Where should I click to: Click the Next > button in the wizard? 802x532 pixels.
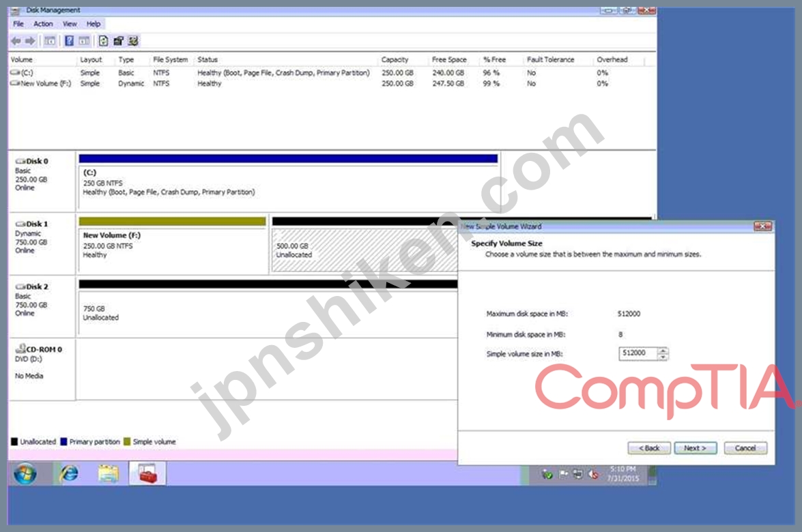[695, 448]
